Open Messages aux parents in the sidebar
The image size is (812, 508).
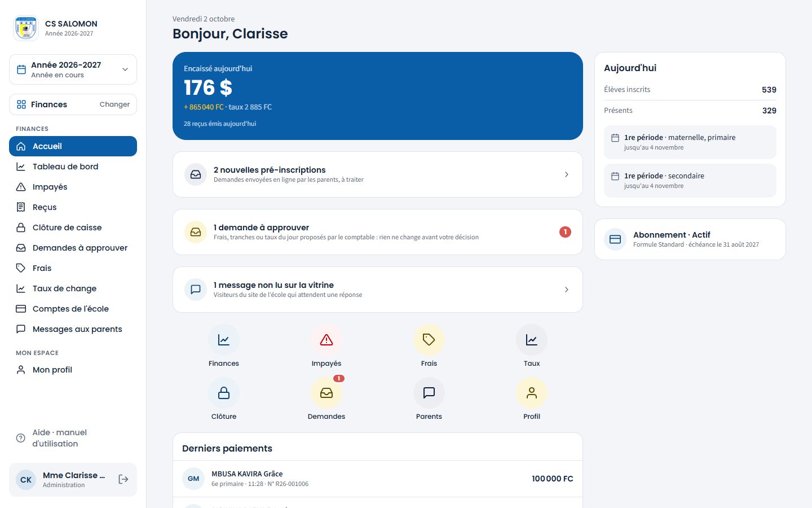[73, 329]
